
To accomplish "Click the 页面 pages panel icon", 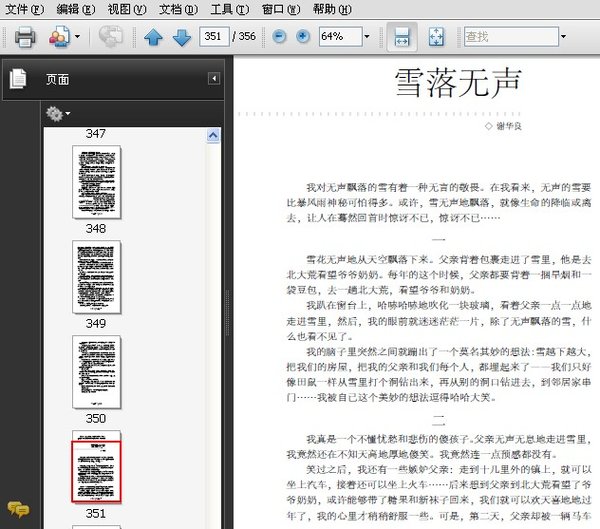I will (x=18, y=78).
